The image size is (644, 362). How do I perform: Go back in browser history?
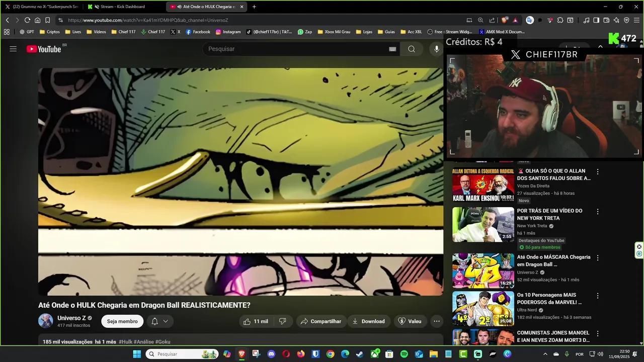click(7, 20)
